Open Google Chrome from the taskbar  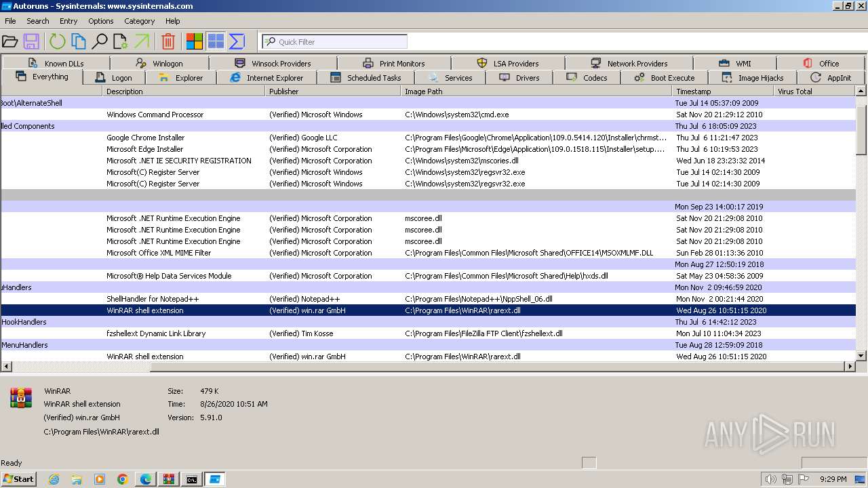[123, 479]
